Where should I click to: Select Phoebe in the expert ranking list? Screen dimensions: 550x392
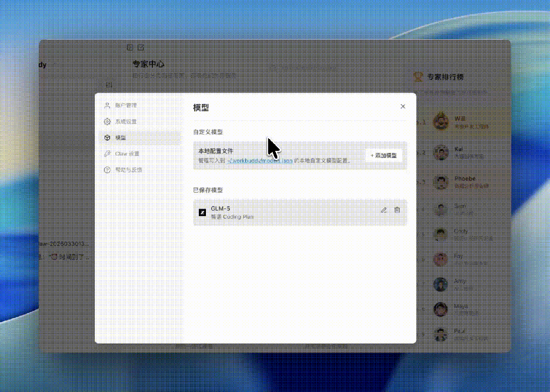464,179
